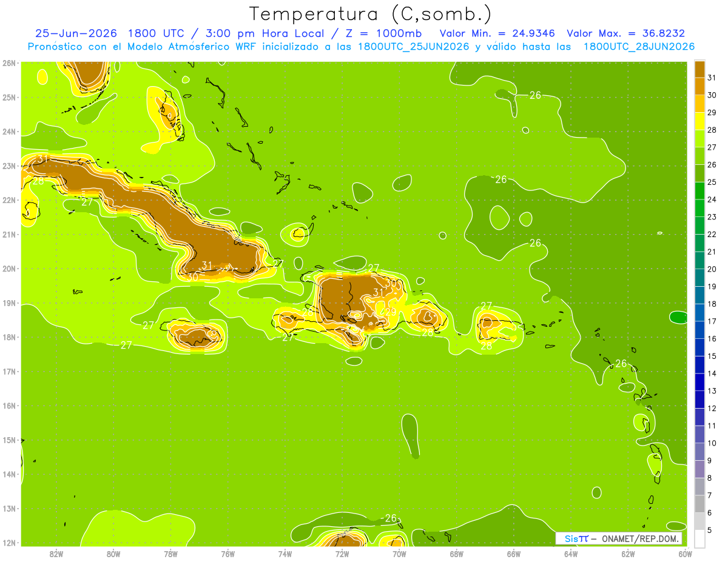Select the '1800UTC_28JUN2026' validity text
Screen dimensions: 728x562
tap(639, 47)
